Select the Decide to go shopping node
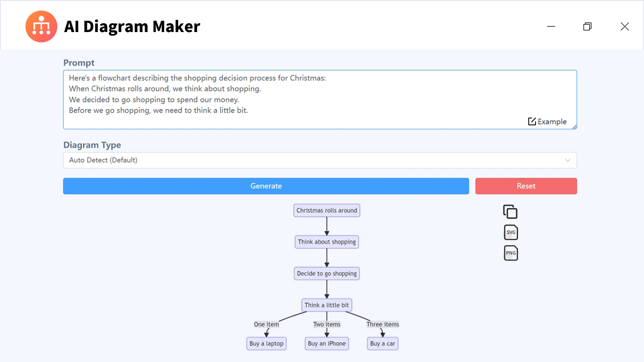The image size is (644, 362). [327, 273]
